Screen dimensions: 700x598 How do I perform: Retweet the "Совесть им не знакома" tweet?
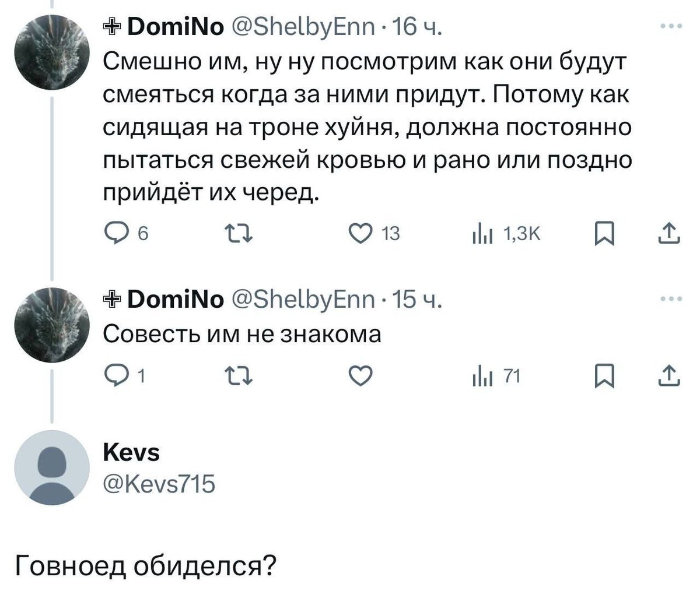(237, 378)
